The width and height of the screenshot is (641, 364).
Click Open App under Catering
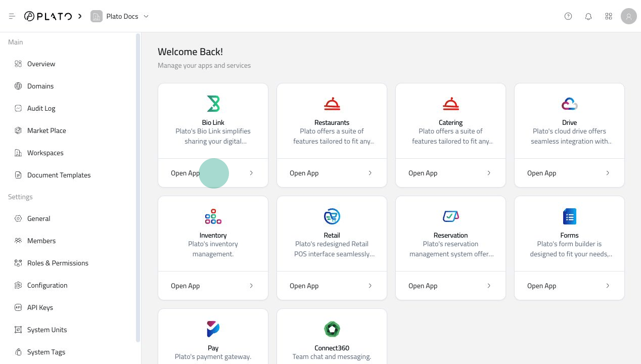pyautogui.click(x=423, y=173)
